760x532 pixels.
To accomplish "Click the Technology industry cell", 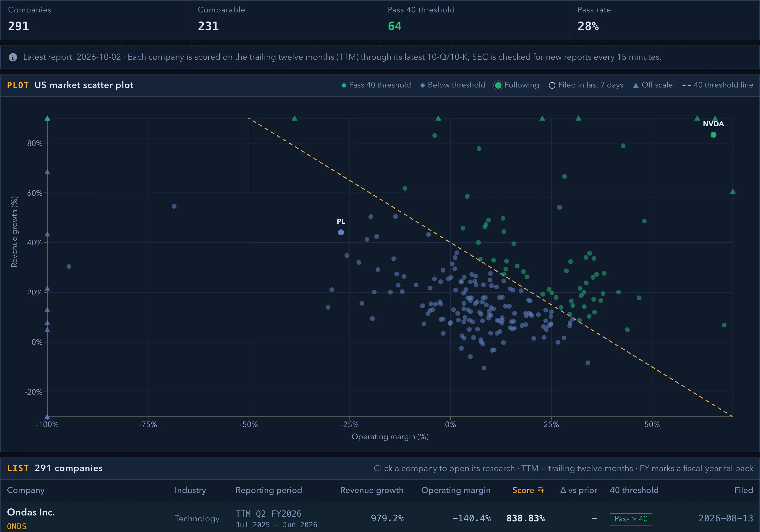I will pos(197,518).
